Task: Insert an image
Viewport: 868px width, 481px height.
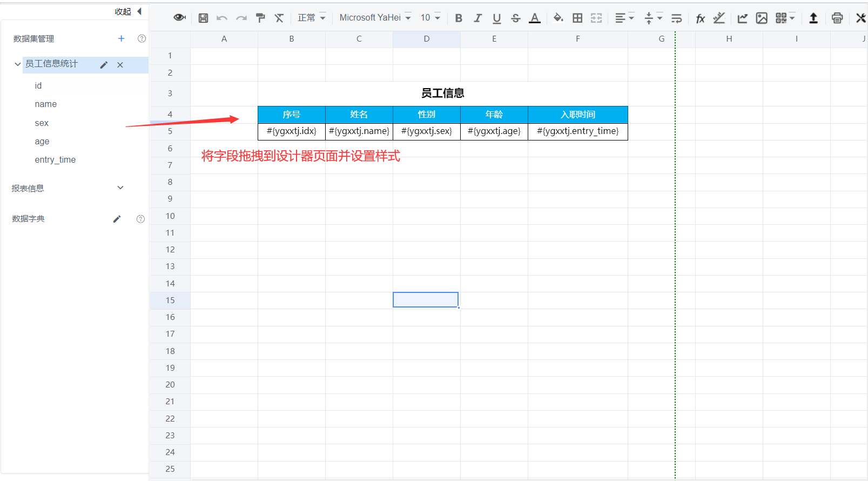Action: click(x=762, y=18)
